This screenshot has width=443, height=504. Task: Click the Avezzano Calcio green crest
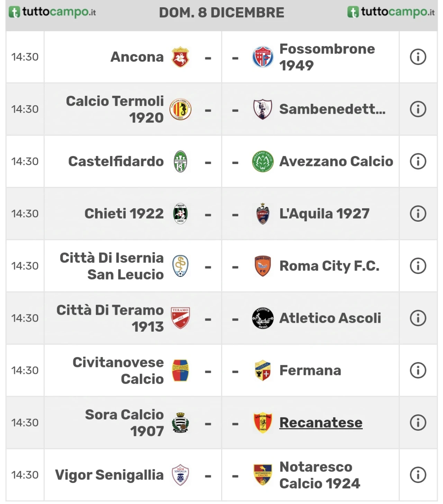[x=263, y=161]
